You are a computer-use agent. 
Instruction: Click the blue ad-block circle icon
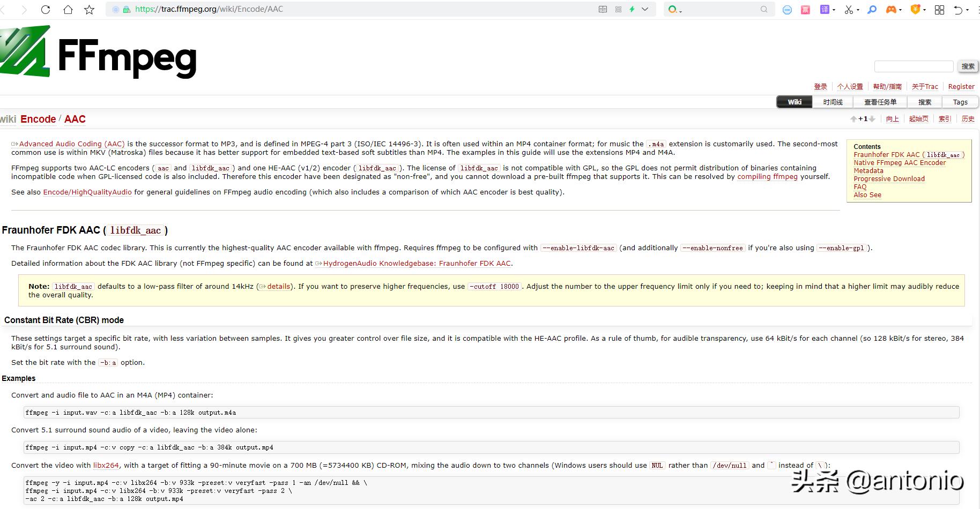click(x=787, y=10)
